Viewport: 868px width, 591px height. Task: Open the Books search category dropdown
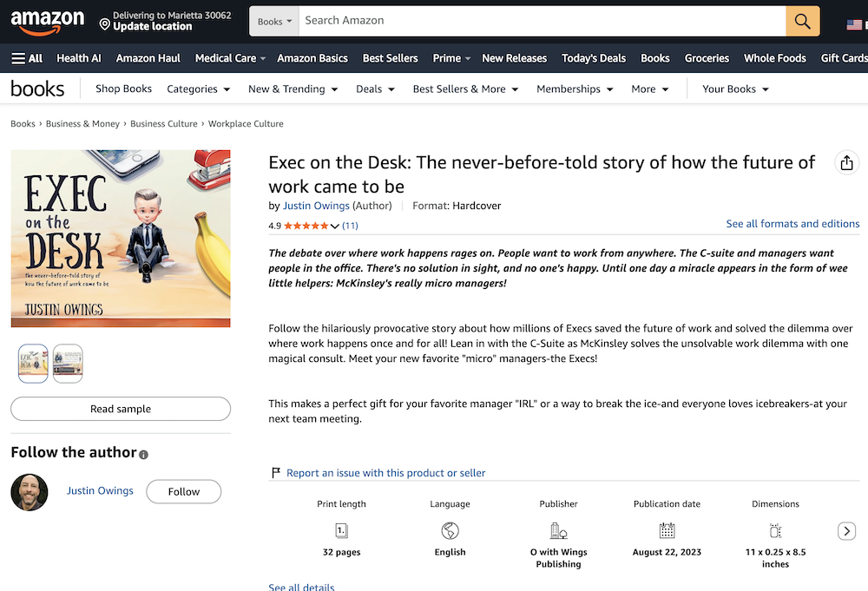(x=274, y=21)
